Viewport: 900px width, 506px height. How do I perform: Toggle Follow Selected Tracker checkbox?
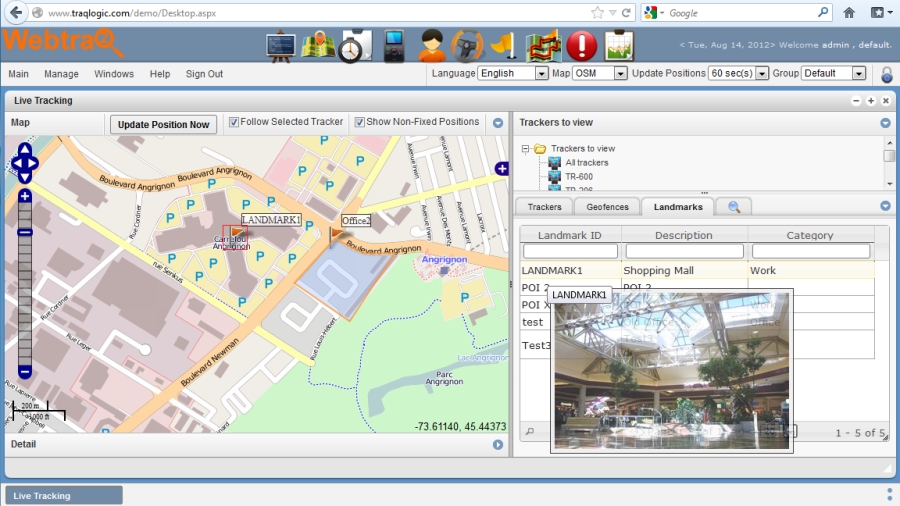(x=234, y=122)
